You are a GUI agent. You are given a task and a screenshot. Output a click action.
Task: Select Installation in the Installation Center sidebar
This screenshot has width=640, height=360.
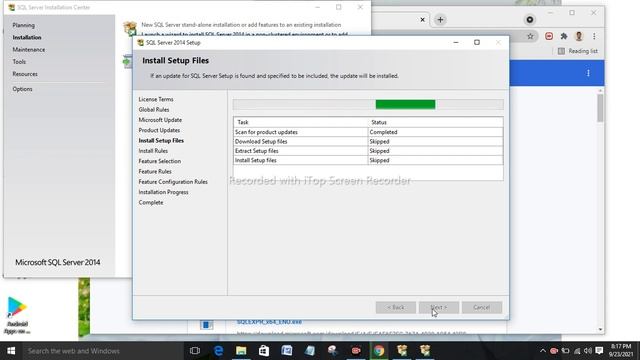(x=27, y=38)
